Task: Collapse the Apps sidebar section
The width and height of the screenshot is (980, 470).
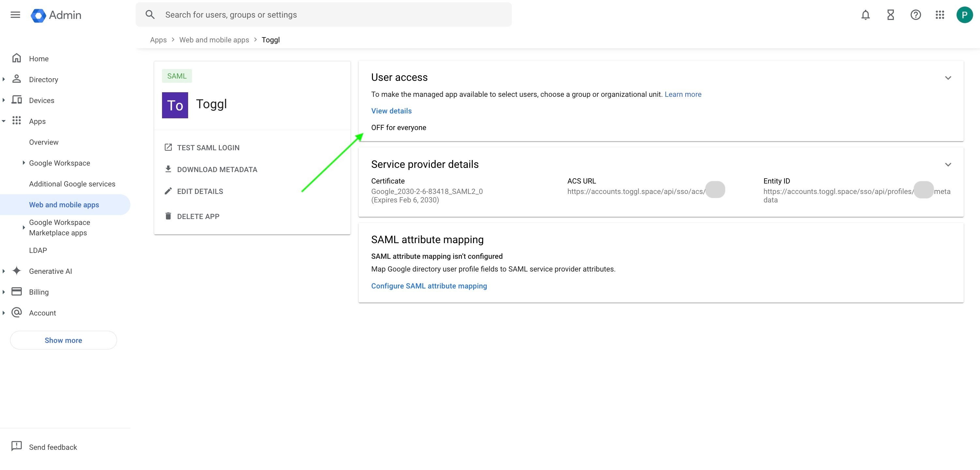Action: point(4,121)
